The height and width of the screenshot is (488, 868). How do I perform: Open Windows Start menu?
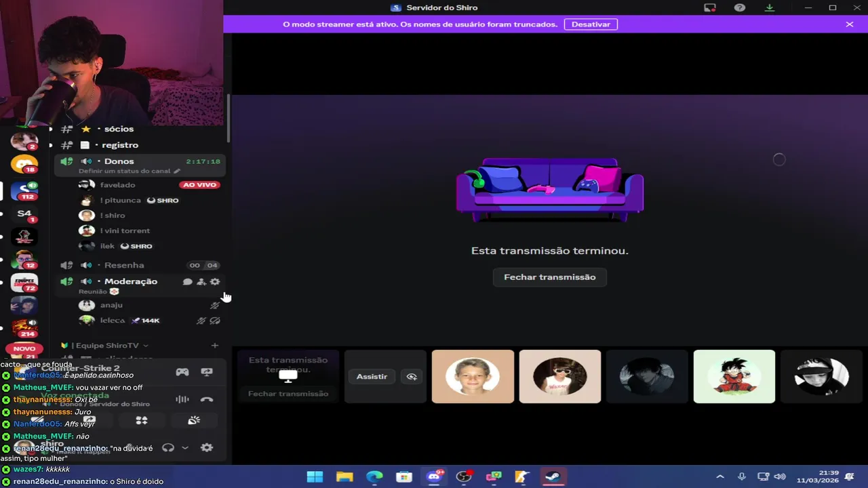click(x=315, y=476)
